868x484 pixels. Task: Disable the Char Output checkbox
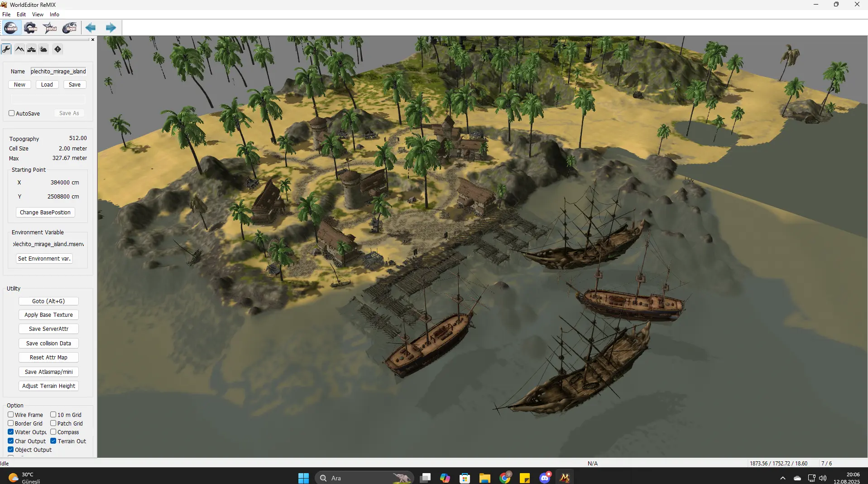[10, 441]
